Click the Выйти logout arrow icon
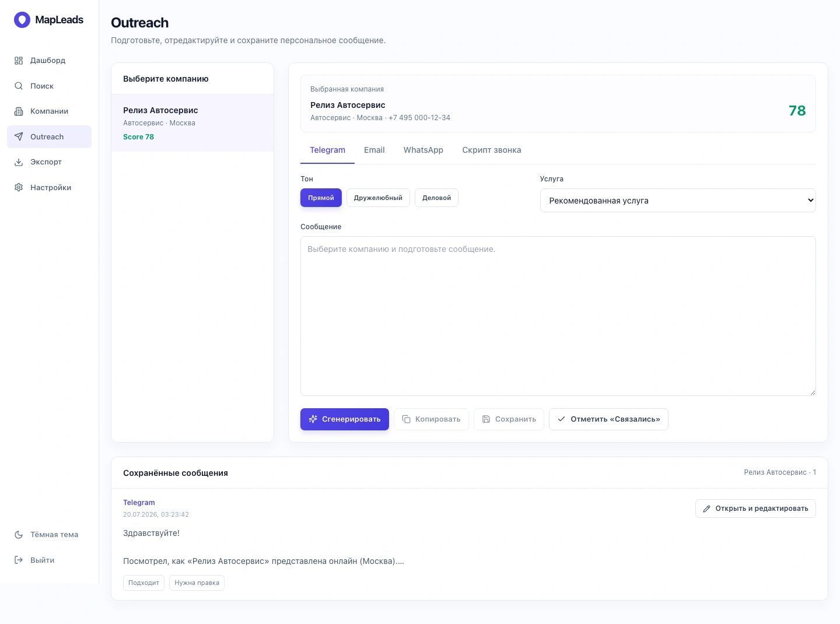 [19, 560]
